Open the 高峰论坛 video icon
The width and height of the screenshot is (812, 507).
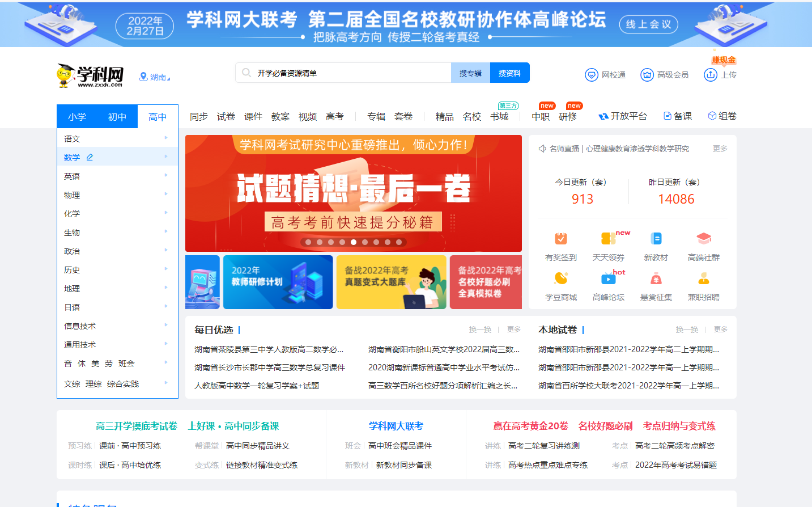click(608, 278)
